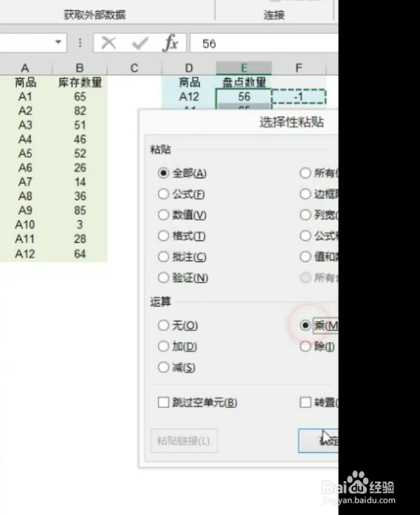Image resolution: width=420 pixels, height=515 pixels.
Task: Select cell with value 82
Action: pos(80,111)
